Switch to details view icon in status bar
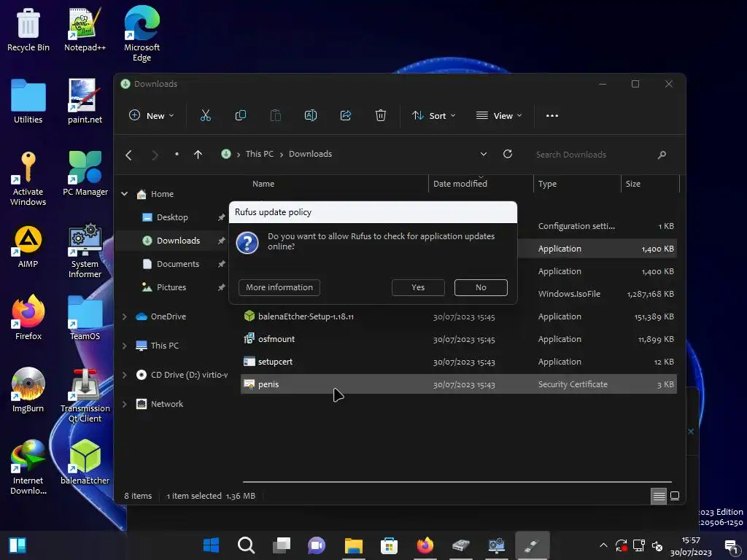747x560 pixels. (x=659, y=496)
